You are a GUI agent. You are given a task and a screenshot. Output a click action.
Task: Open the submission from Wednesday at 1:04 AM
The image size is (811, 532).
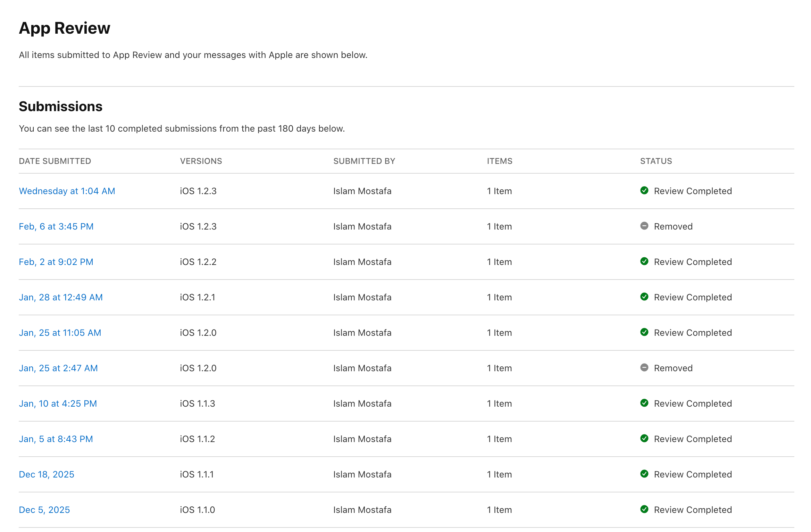click(67, 191)
